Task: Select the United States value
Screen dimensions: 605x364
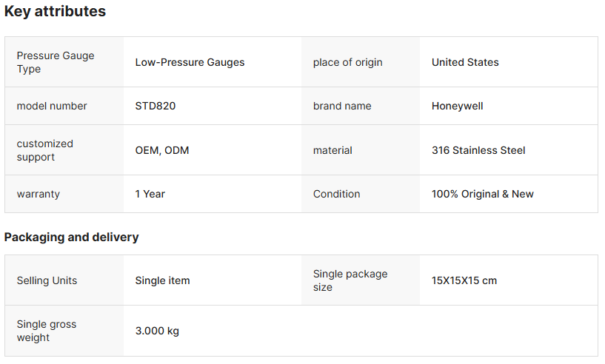Action: pyautogui.click(x=465, y=62)
